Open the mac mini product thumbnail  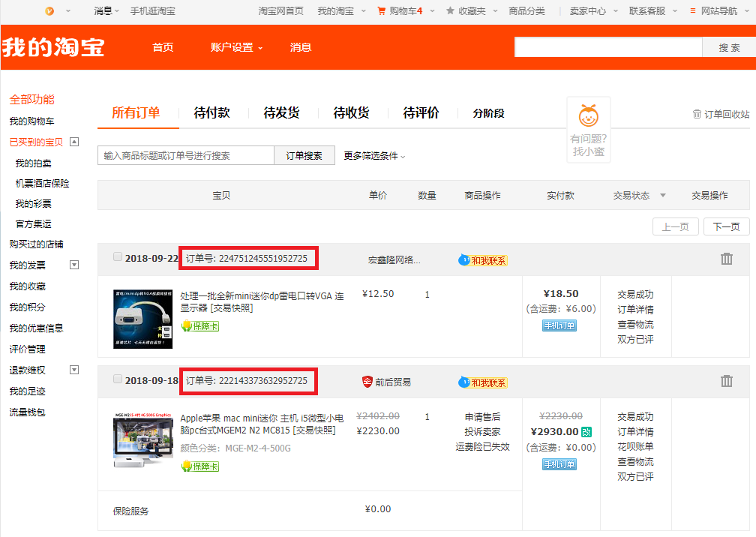pyautogui.click(x=142, y=440)
